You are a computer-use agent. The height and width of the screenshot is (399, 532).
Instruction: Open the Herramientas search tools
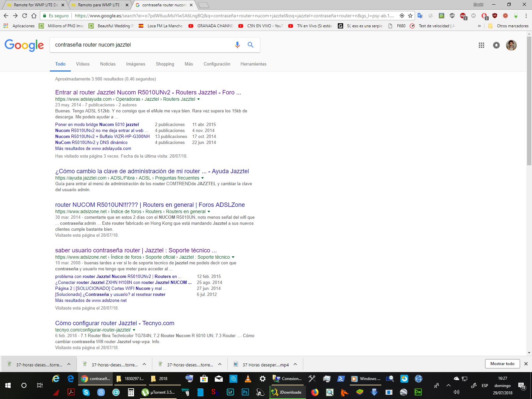[x=253, y=64]
